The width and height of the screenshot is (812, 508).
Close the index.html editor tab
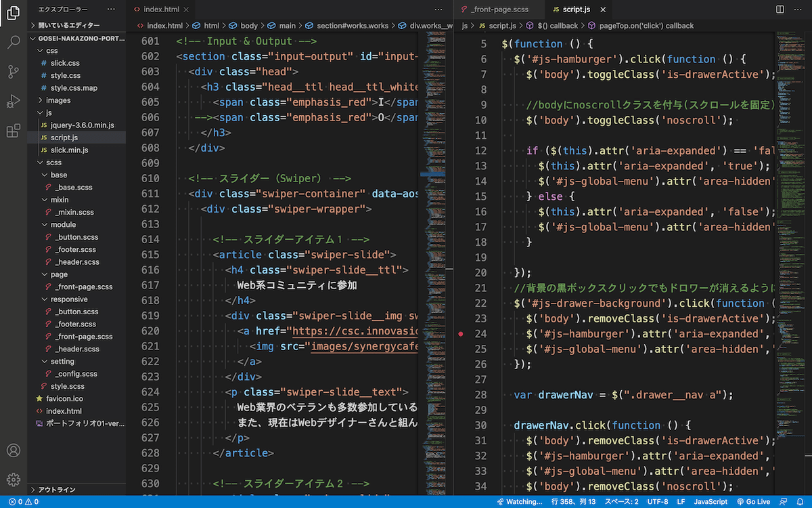(x=185, y=9)
